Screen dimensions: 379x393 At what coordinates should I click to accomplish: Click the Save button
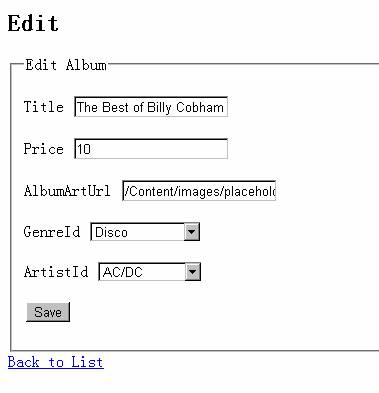(x=48, y=312)
